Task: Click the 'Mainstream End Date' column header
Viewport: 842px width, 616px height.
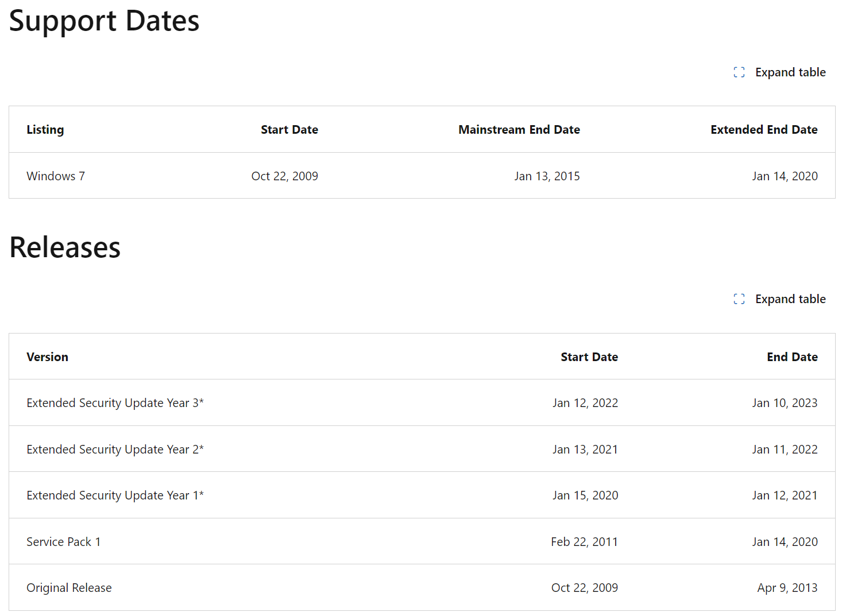Action: [519, 130]
